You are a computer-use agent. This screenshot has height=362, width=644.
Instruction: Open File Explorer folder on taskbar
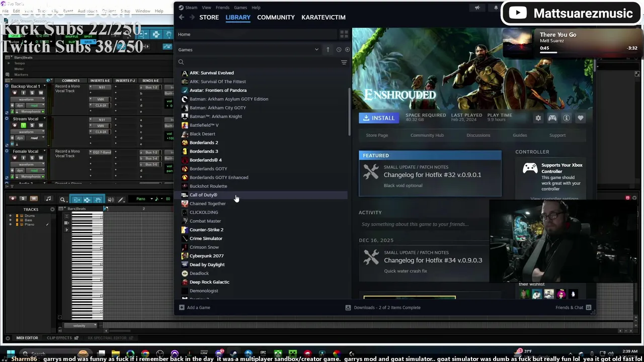(x=116, y=353)
